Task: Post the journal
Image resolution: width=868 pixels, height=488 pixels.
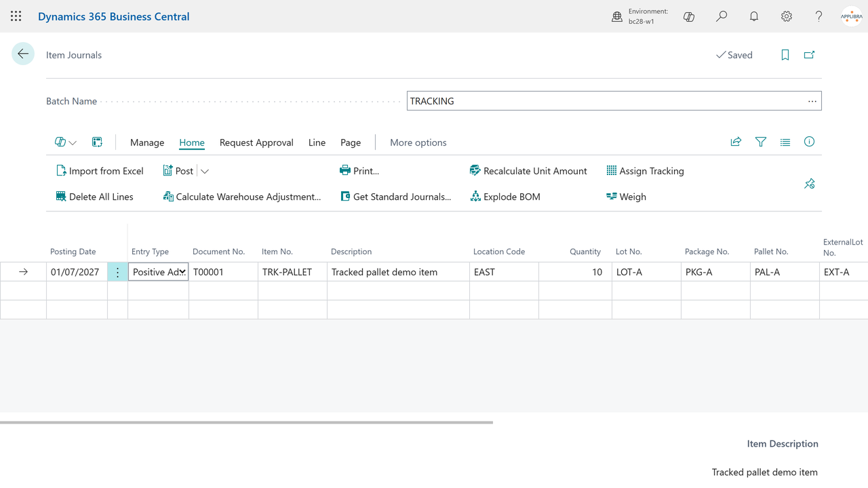Action: [x=178, y=171]
